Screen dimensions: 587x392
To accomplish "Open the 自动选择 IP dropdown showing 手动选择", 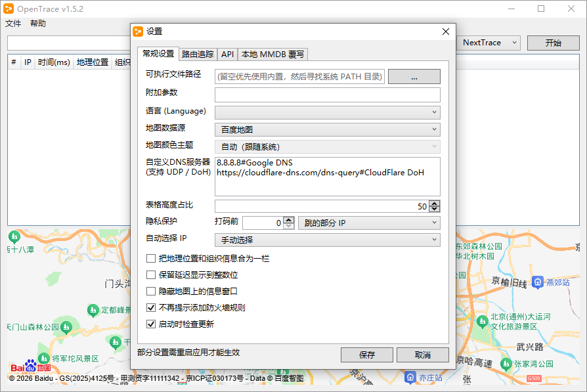I will coord(328,240).
